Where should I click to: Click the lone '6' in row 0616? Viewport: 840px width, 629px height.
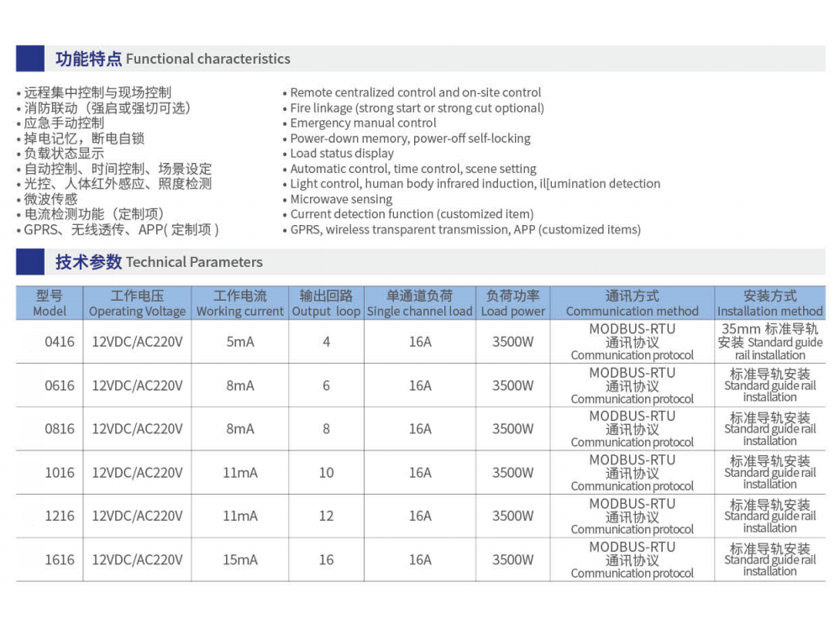coord(326,385)
